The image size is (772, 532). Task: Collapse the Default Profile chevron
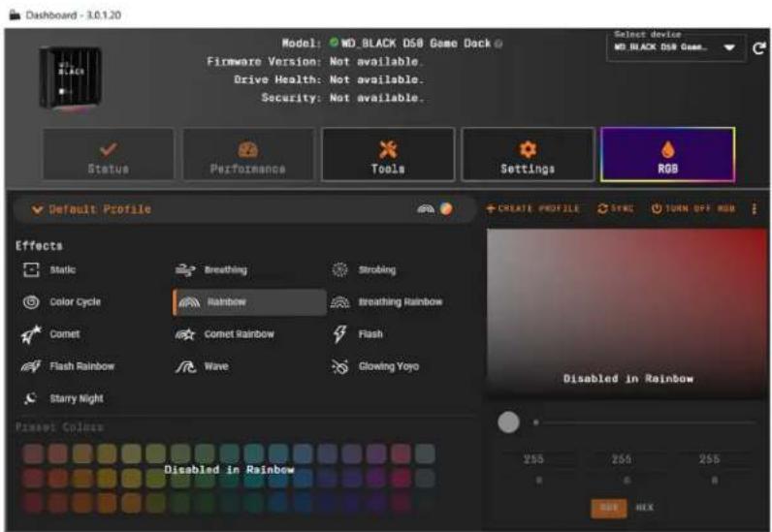pyautogui.click(x=37, y=209)
